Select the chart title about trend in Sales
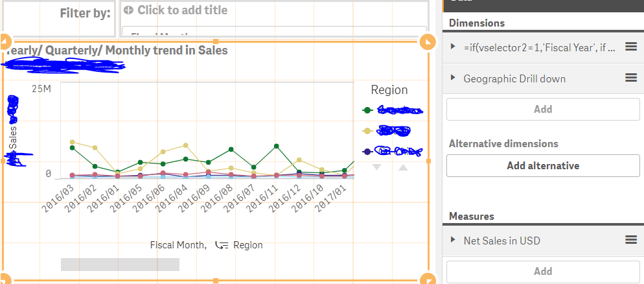Viewport: 644px width, 284px height. click(117, 50)
